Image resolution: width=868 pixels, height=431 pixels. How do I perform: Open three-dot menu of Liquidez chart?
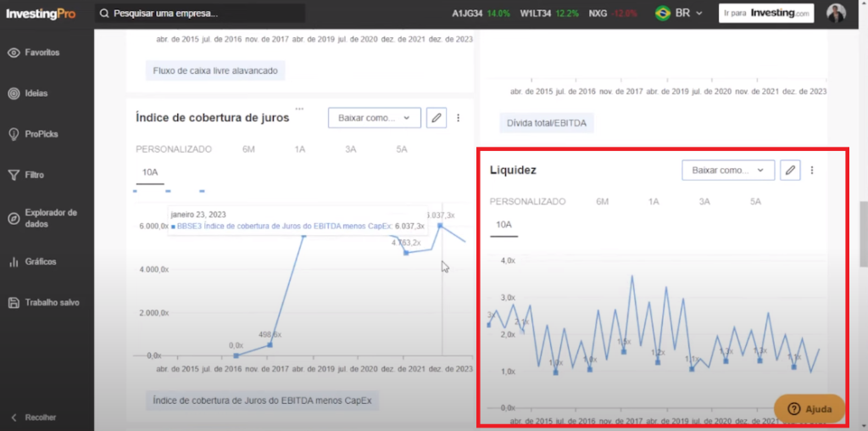point(812,171)
